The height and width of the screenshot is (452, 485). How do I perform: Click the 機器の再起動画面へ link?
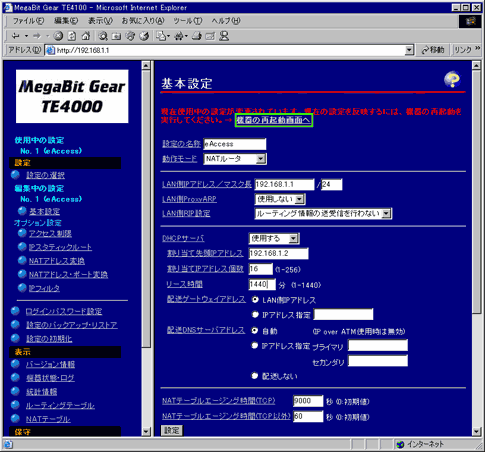(274, 120)
